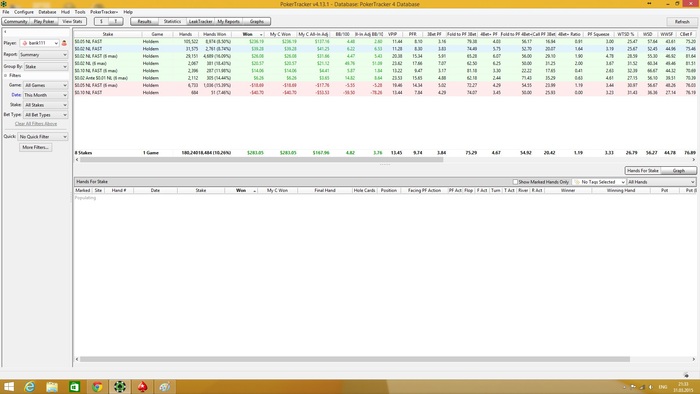This screenshot has height=394, width=700.
Task: Click the hands list horizontal scrollbar
Action: (x=355, y=359)
